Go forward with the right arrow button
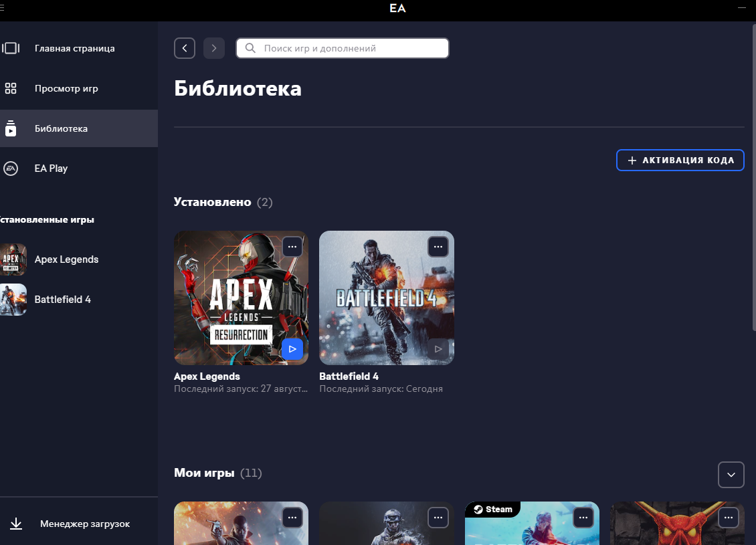 (x=214, y=48)
